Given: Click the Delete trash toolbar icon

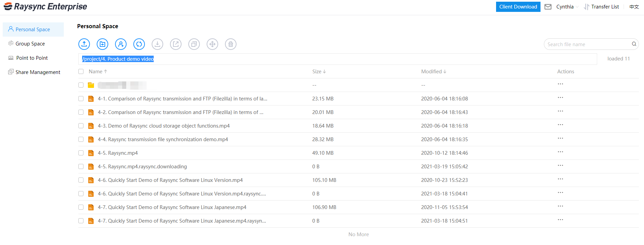Looking at the screenshot, I should pos(231,44).
